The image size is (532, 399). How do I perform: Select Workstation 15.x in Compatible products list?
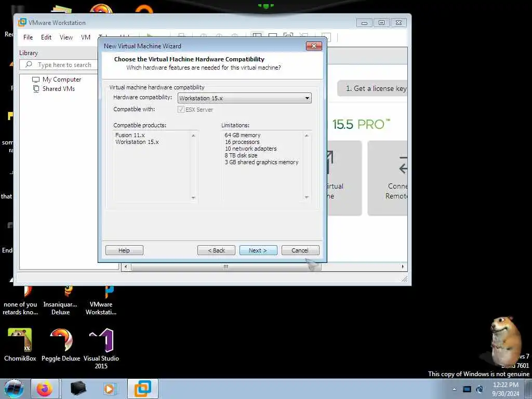click(x=137, y=142)
